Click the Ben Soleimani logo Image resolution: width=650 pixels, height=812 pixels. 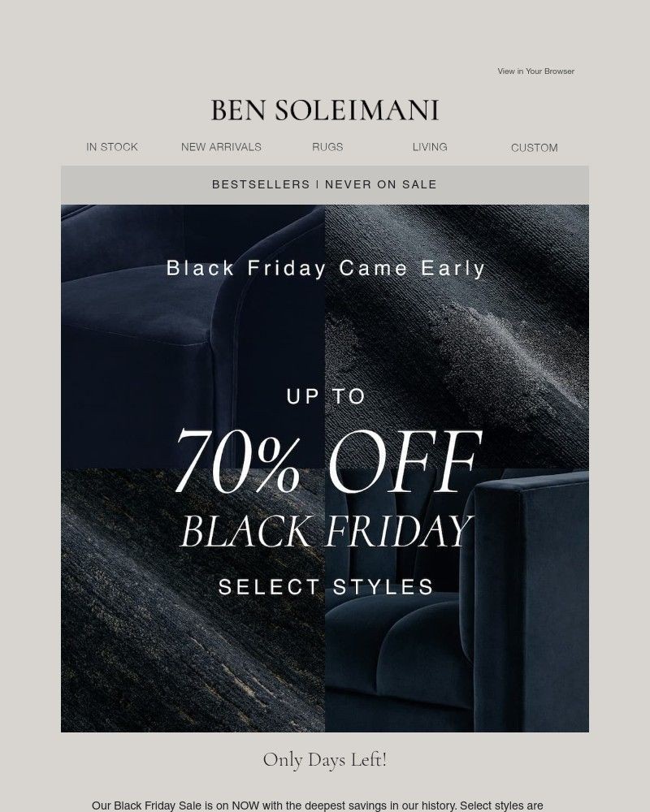[x=325, y=110]
